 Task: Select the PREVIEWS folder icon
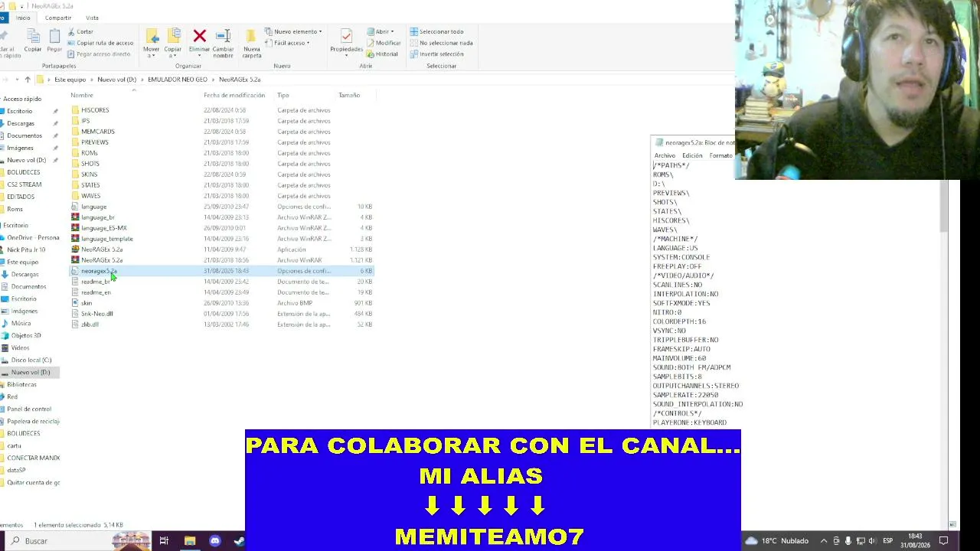[75, 142]
